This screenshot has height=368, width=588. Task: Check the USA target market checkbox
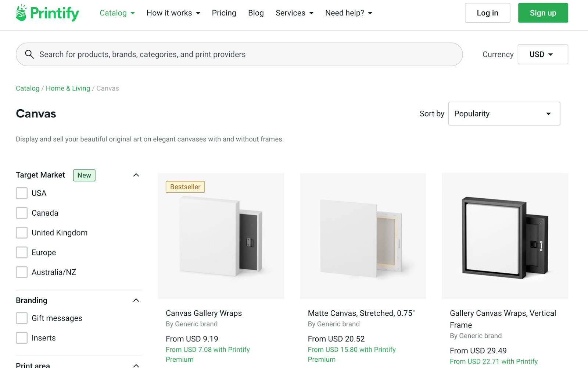[x=21, y=193]
